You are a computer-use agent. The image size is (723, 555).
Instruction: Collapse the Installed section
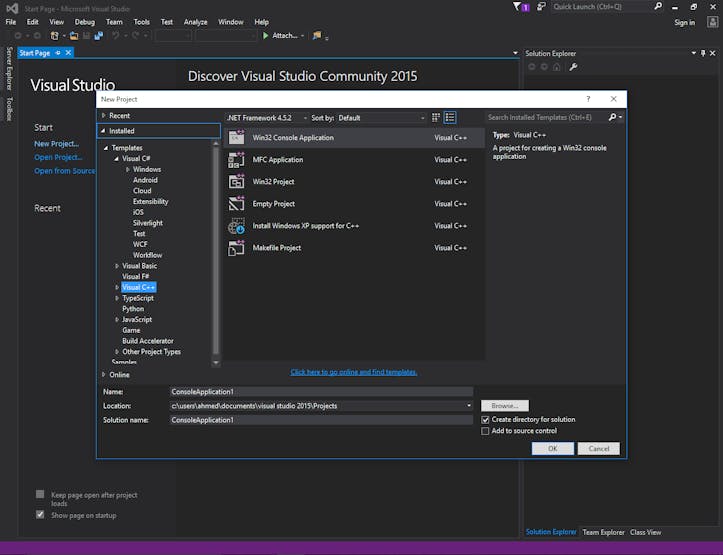point(103,131)
